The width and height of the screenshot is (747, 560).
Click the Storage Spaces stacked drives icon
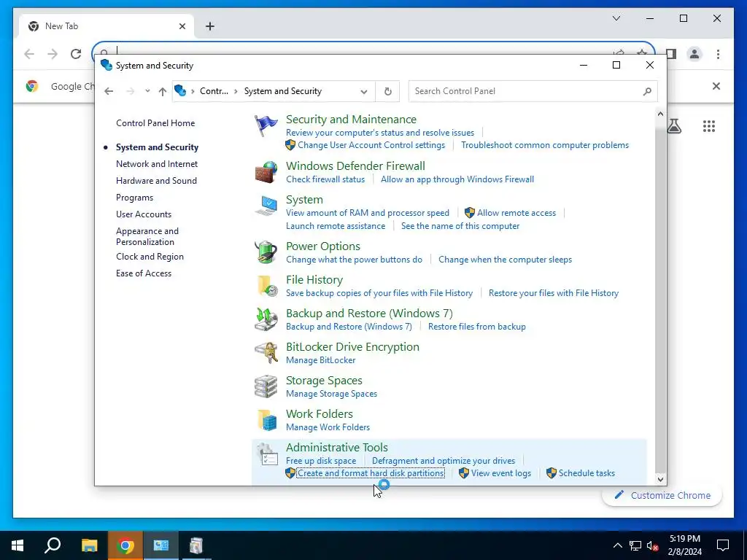coord(266,386)
